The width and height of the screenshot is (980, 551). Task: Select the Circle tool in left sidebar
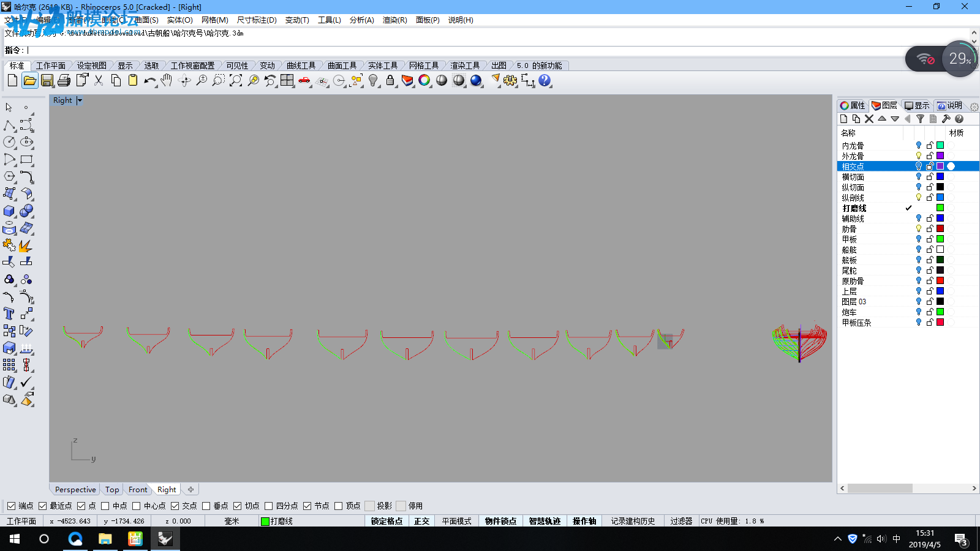click(9, 142)
